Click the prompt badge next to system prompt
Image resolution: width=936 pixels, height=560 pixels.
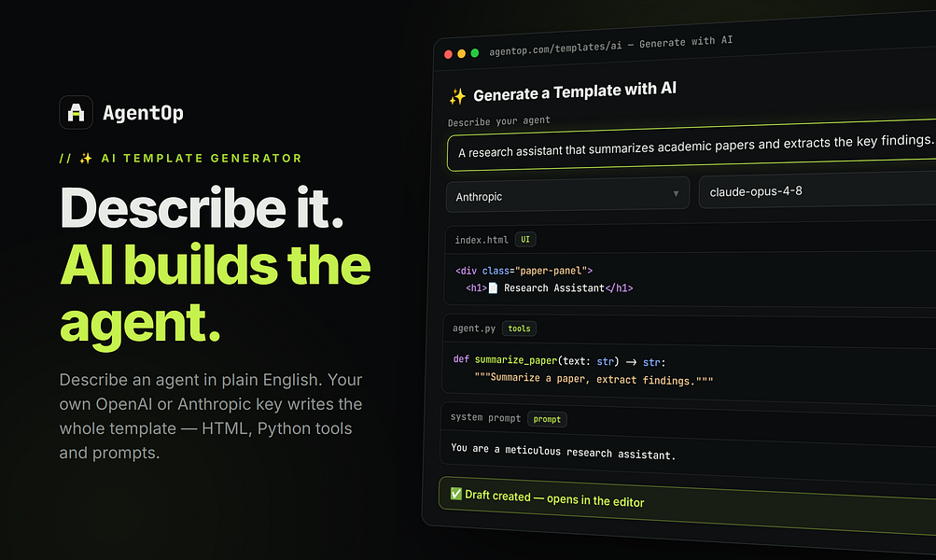pyautogui.click(x=547, y=419)
